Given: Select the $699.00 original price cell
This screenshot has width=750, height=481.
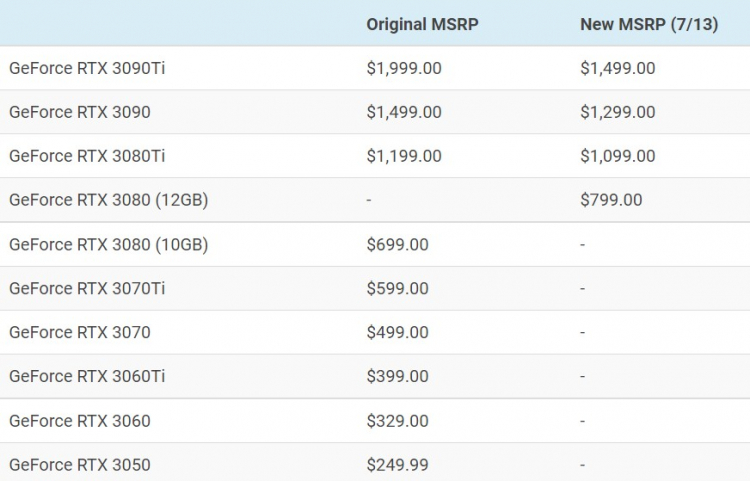Looking at the screenshot, I should click(397, 244).
